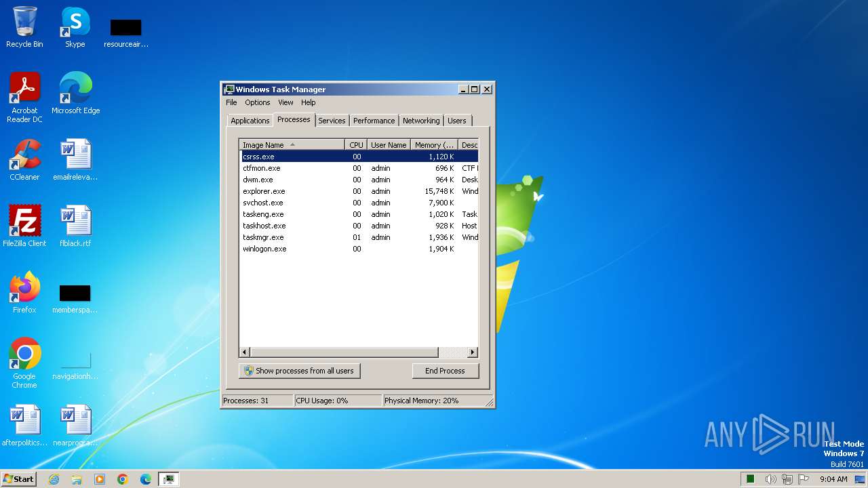
Task: Sort processes by Image Name column
Action: (x=292, y=145)
